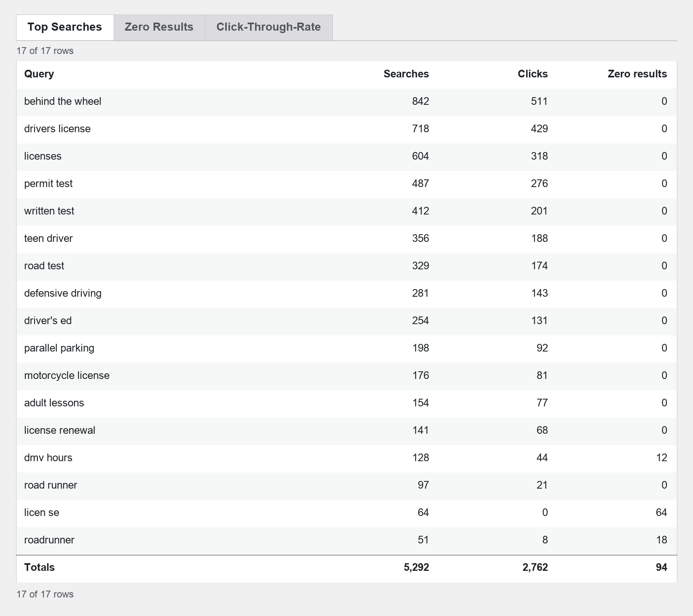Click the 254 searches value

coord(421,321)
